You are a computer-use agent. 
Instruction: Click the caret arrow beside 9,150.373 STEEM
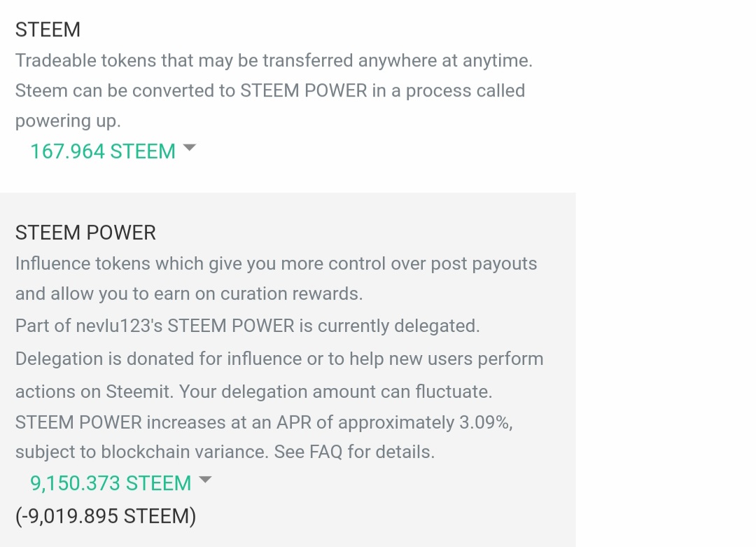(204, 480)
